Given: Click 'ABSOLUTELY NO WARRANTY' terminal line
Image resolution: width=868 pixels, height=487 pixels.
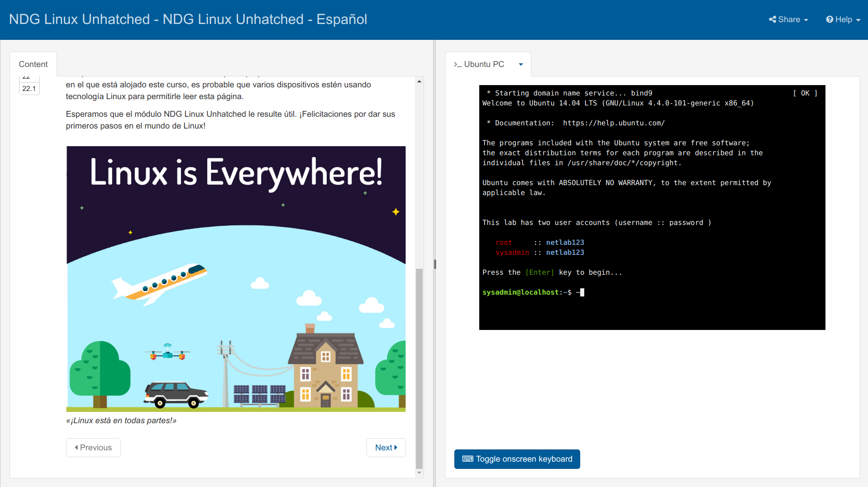Looking at the screenshot, I should tap(627, 183).
